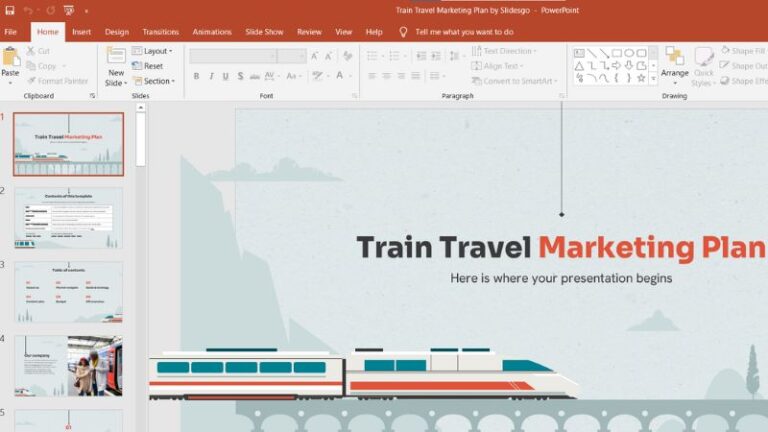Image resolution: width=768 pixels, height=432 pixels.
Task: Open the Transitions tab
Action: click(161, 32)
